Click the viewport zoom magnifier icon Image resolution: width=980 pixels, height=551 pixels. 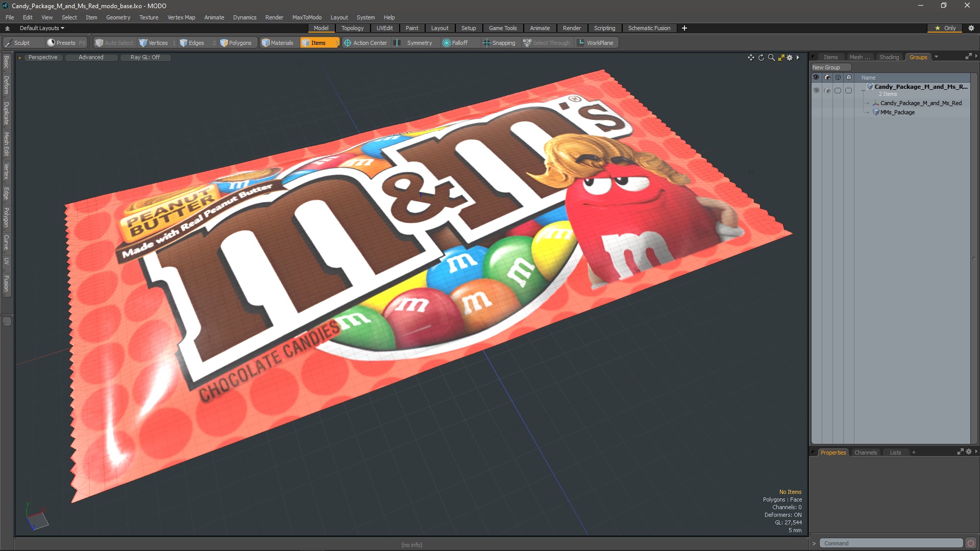tap(771, 58)
